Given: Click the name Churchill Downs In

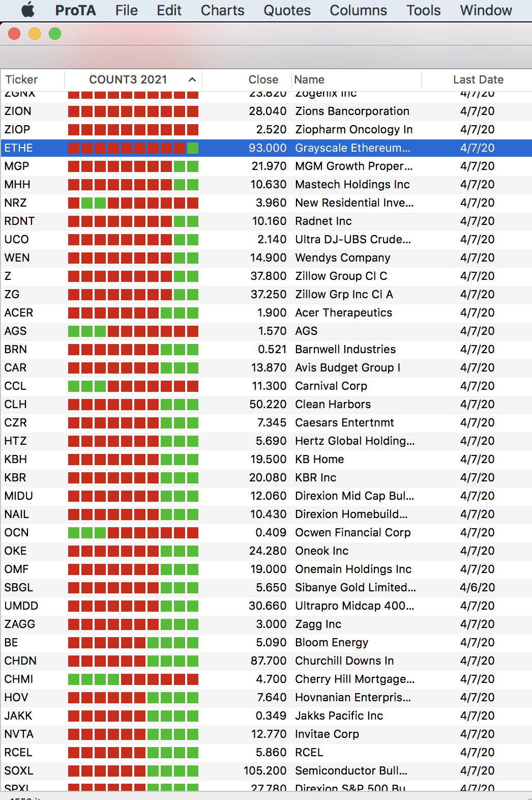Looking at the screenshot, I should click(344, 661).
